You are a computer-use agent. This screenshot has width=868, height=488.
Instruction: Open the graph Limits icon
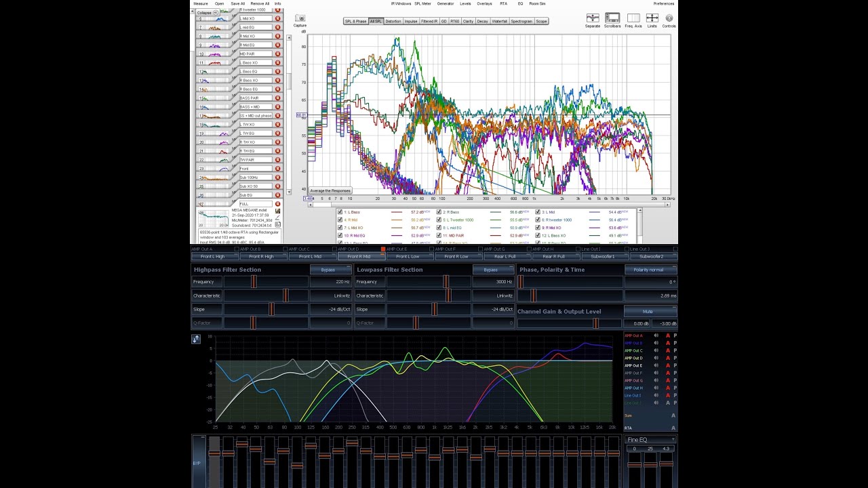(x=652, y=18)
